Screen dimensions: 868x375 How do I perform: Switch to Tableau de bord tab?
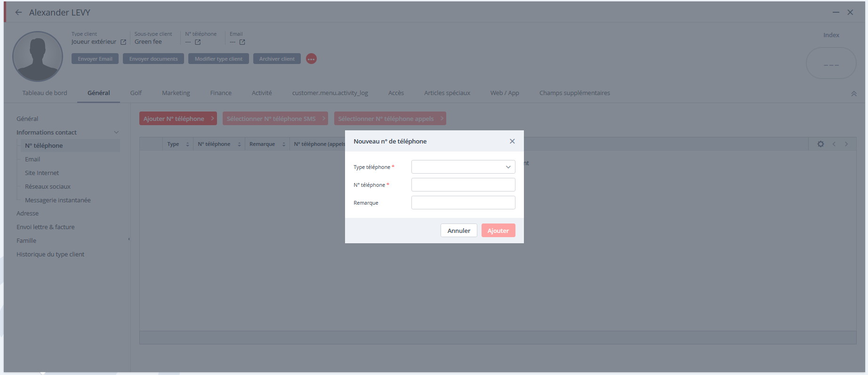[x=45, y=93]
